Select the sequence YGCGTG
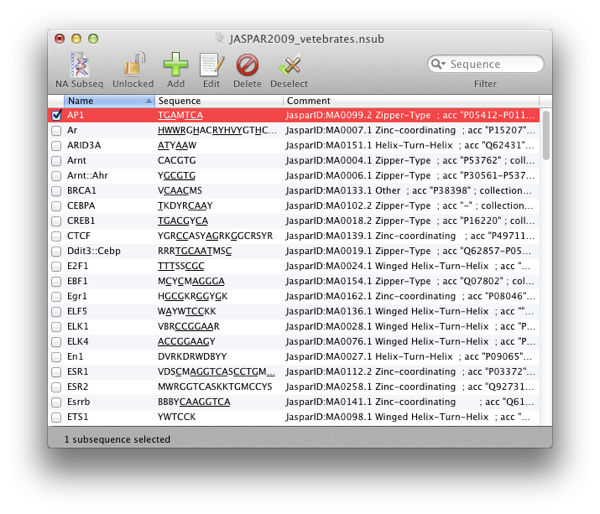This screenshot has height=514, width=600. (x=176, y=176)
